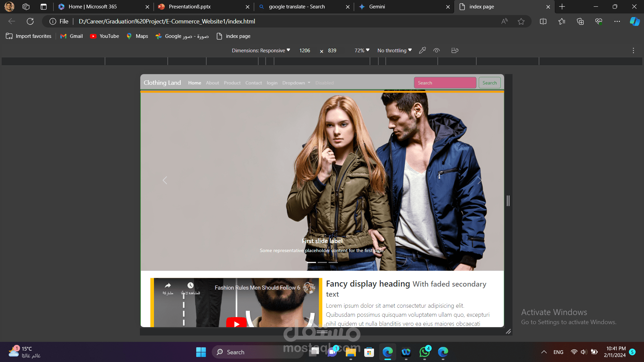Go back using browser back arrow
This screenshot has width=644, height=362.
tap(12, 21)
